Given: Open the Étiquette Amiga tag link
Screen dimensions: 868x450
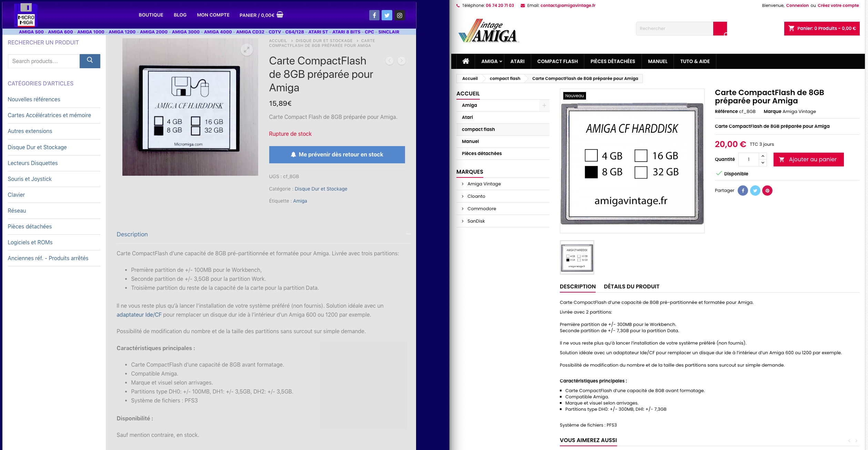Looking at the screenshot, I should tap(300, 201).
